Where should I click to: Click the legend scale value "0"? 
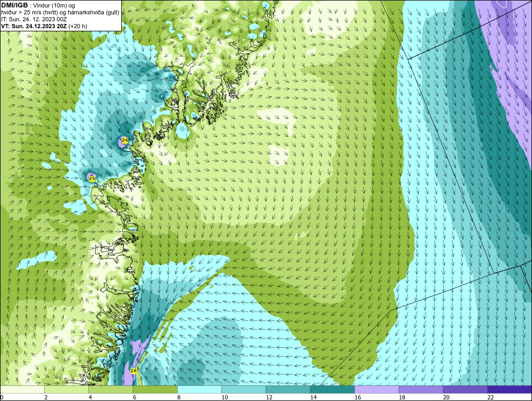click(x=2, y=397)
